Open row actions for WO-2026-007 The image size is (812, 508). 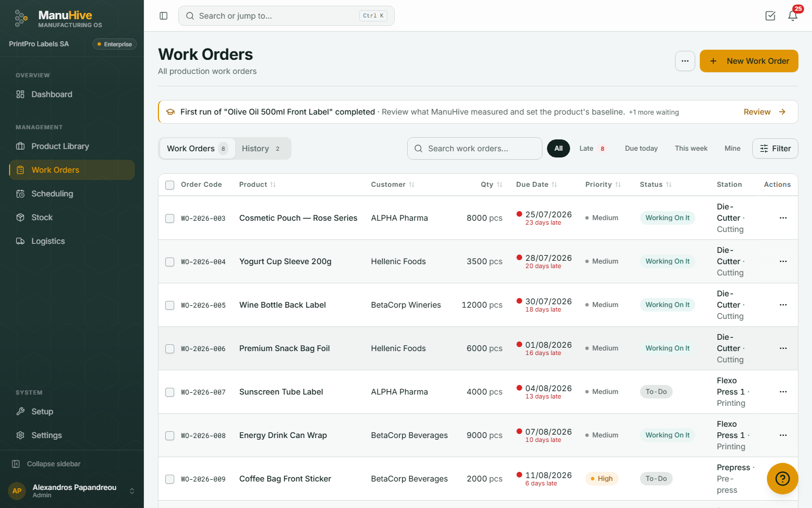click(783, 392)
